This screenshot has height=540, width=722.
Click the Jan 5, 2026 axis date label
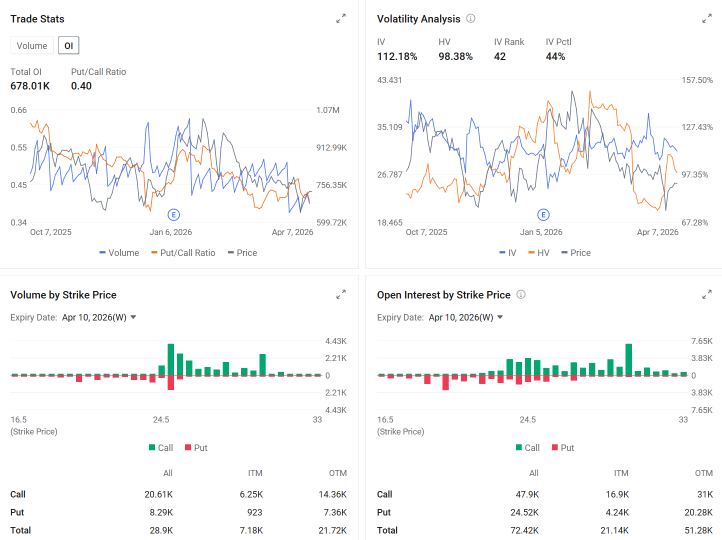coord(541,232)
